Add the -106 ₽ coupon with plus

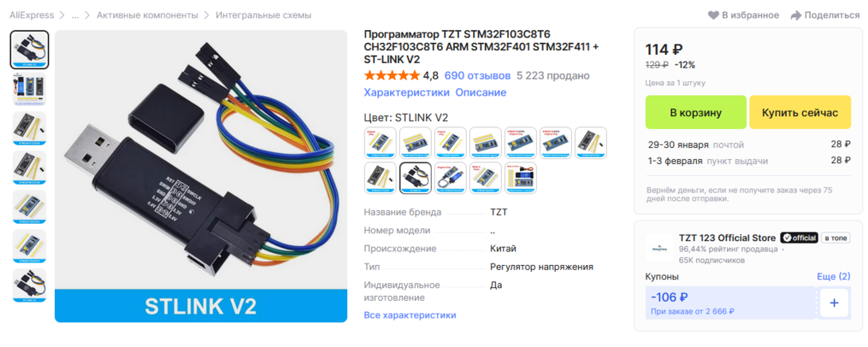click(835, 303)
